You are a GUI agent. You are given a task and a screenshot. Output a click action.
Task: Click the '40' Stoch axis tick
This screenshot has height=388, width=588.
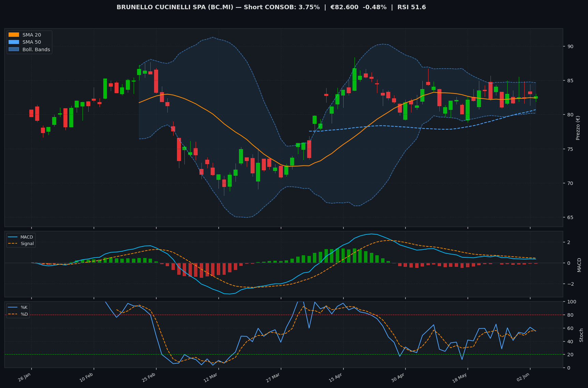570,341
